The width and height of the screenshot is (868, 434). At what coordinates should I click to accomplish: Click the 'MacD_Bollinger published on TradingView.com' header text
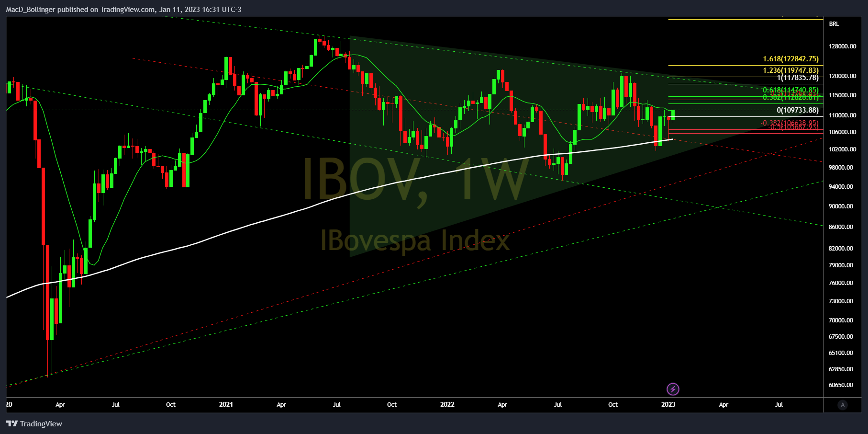[80, 10]
